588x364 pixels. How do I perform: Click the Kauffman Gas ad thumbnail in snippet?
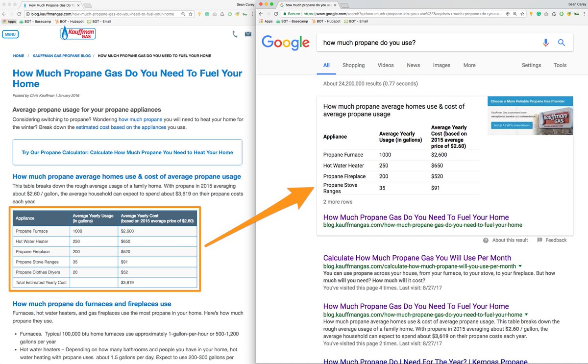point(530,117)
